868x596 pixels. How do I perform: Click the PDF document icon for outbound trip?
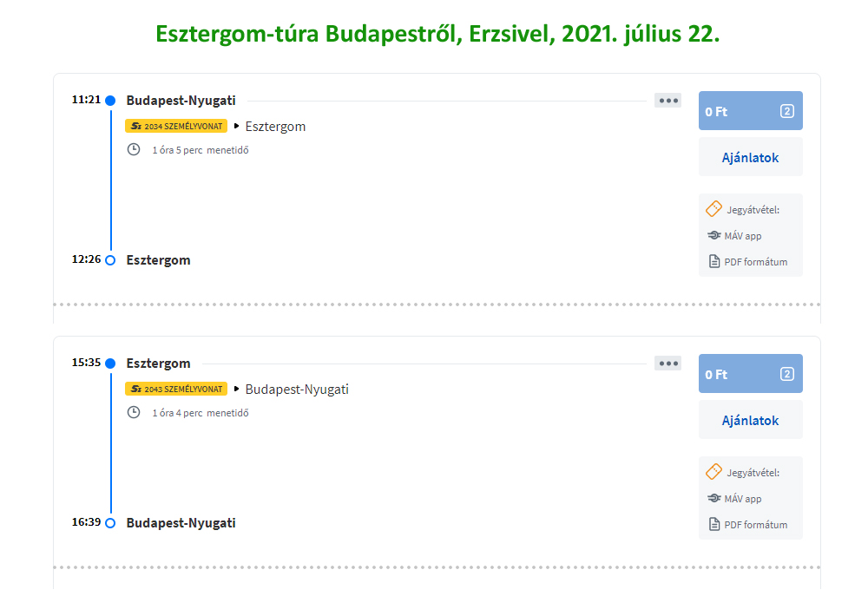coord(714,261)
